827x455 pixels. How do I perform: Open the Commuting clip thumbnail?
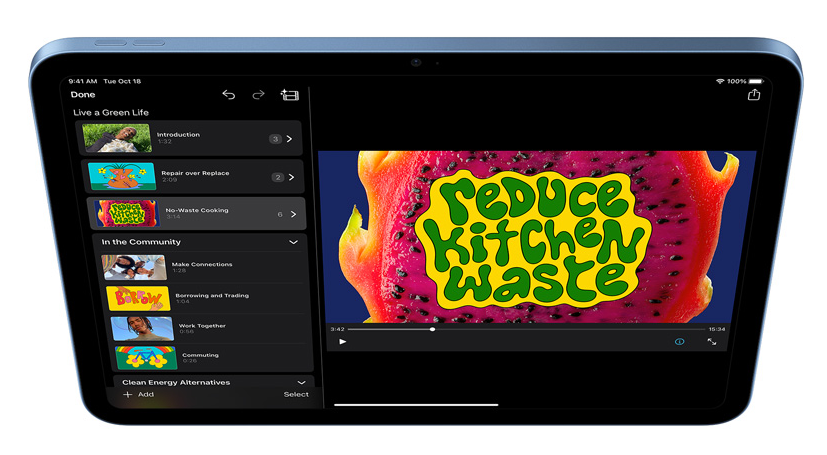click(x=146, y=357)
